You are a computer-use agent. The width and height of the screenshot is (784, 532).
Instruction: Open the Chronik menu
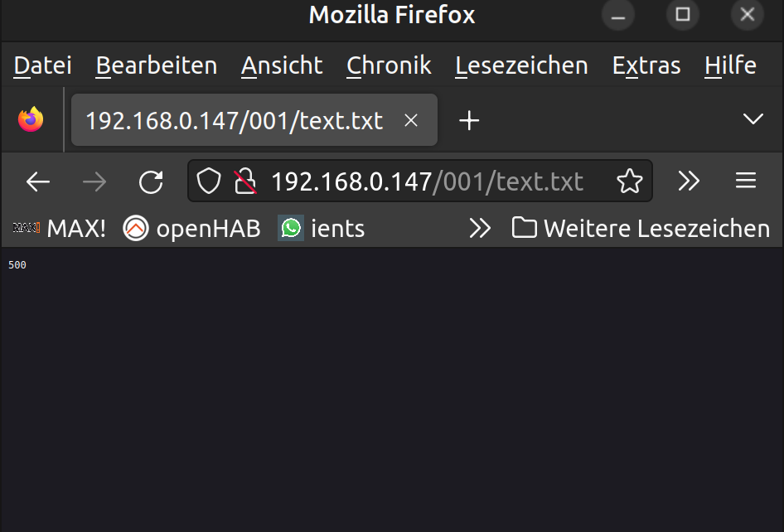pyautogui.click(x=389, y=65)
